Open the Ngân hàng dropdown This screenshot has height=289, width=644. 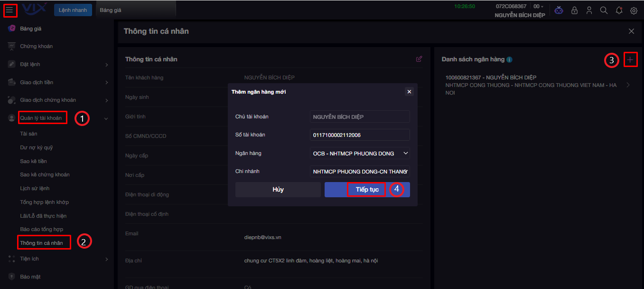point(360,153)
